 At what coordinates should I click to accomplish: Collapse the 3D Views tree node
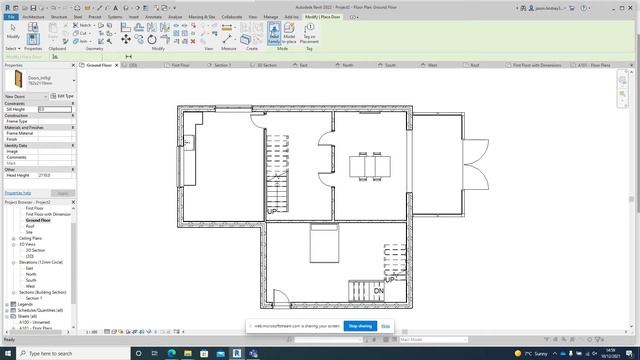[13, 244]
